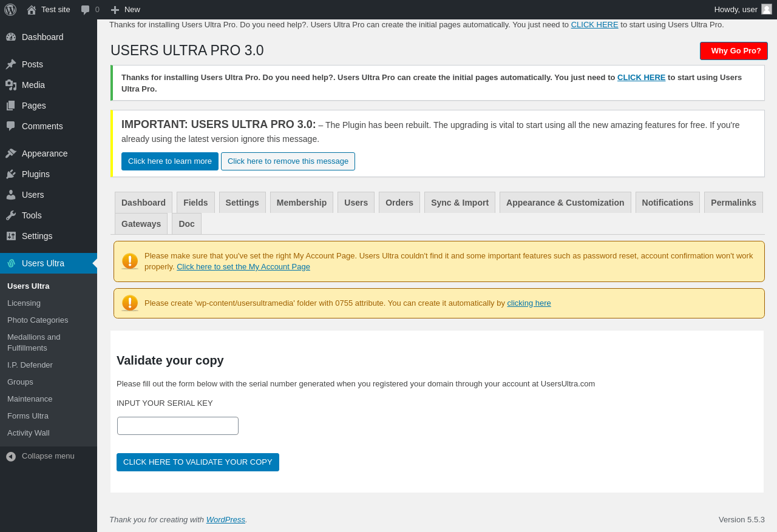777x532 pixels.
Task: Click the Appearance paintbrush icon
Action: pyautogui.click(x=11, y=153)
